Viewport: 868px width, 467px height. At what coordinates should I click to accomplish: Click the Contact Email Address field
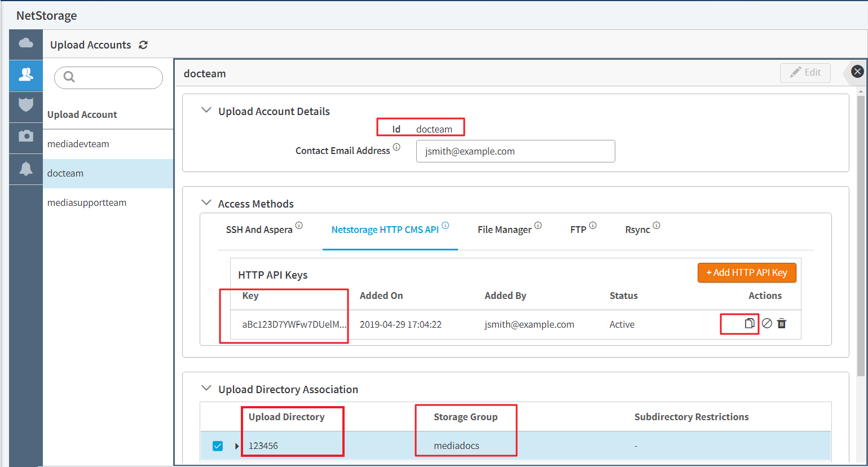click(515, 151)
